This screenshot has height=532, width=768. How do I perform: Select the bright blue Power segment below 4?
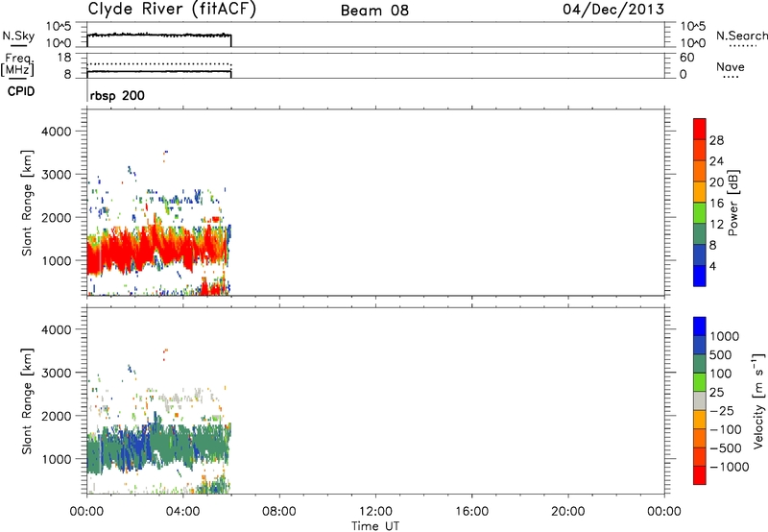tap(700, 276)
